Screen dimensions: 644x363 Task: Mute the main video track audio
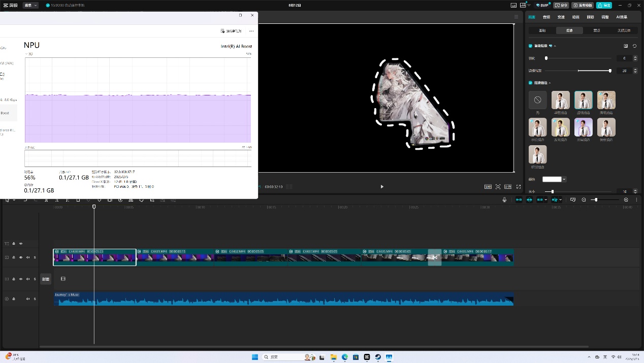28,257
